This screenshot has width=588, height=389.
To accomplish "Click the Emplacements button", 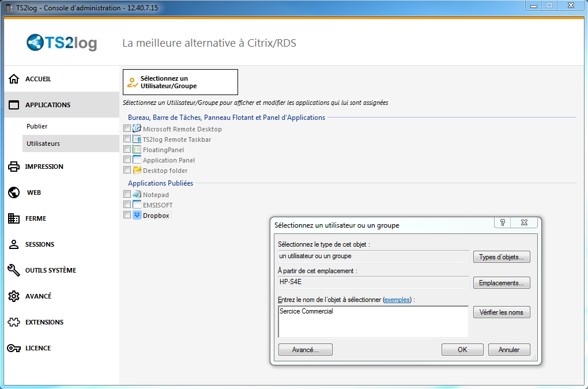I will (x=502, y=283).
